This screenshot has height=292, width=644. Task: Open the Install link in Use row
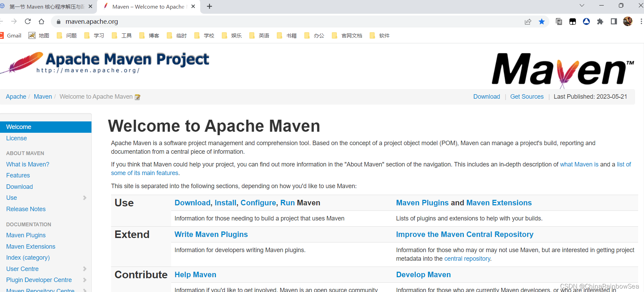pos(226,203)
